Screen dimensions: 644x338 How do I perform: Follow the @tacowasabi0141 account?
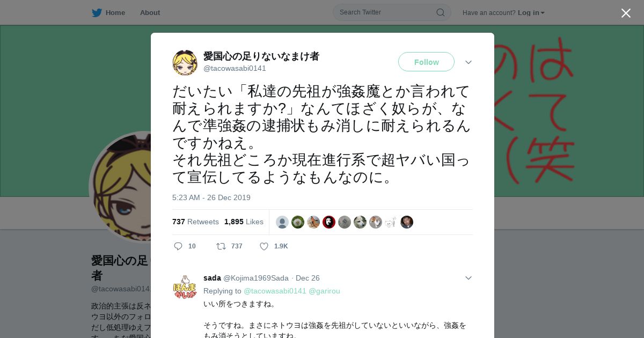pos(426,62)
